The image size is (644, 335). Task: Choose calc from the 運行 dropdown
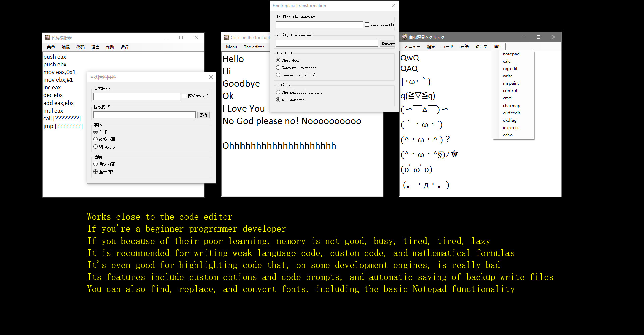point(513,61)
